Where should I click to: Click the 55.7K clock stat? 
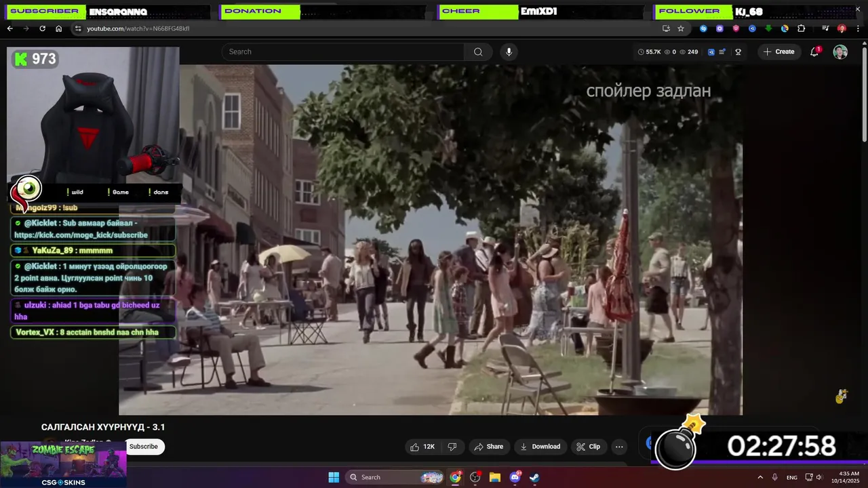point(649,52)
